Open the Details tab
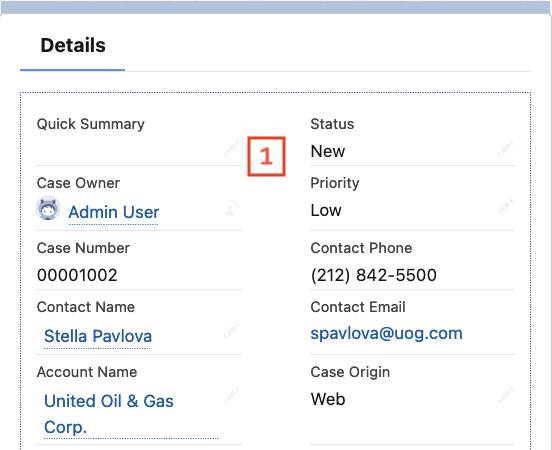This screenshot has width=552, height=450. click(73, 46)
